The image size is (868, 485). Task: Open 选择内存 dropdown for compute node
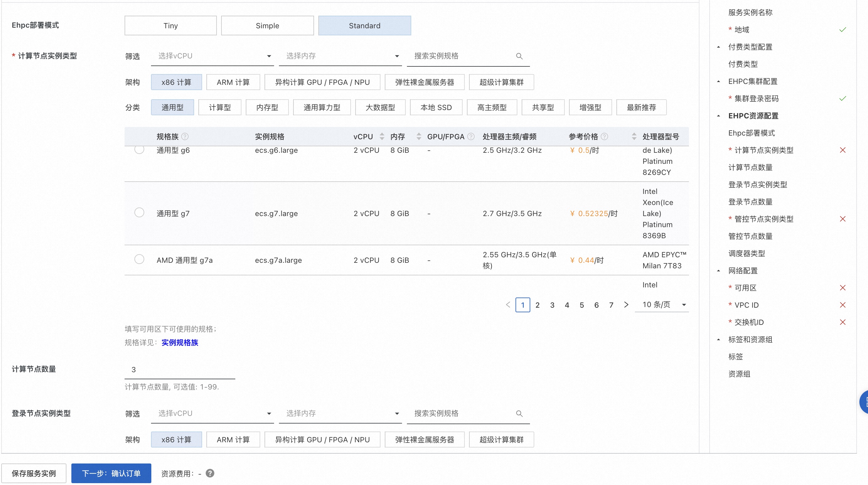[340, 56]
